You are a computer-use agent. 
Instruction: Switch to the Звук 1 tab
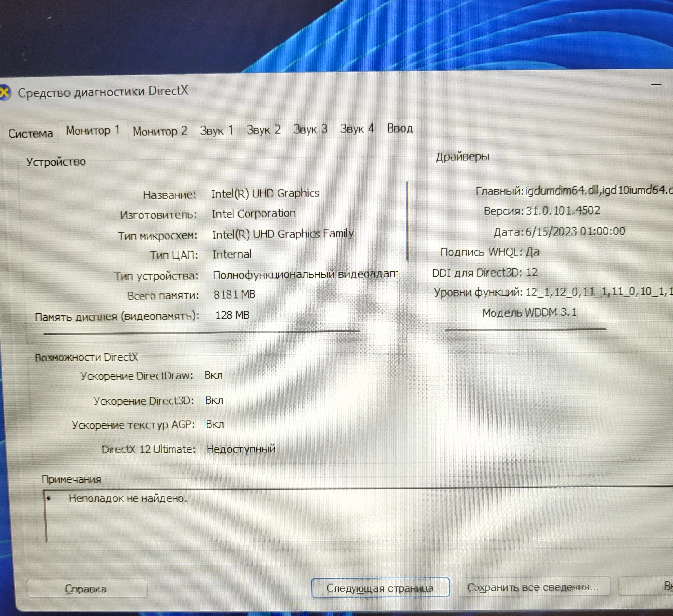click(x=216, y=130)
